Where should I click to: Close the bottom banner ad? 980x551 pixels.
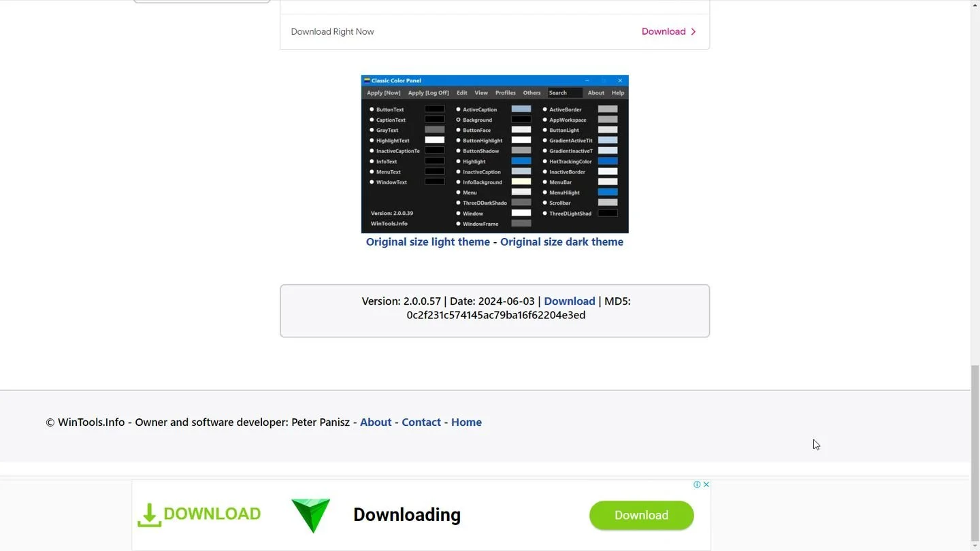(706, 484)
